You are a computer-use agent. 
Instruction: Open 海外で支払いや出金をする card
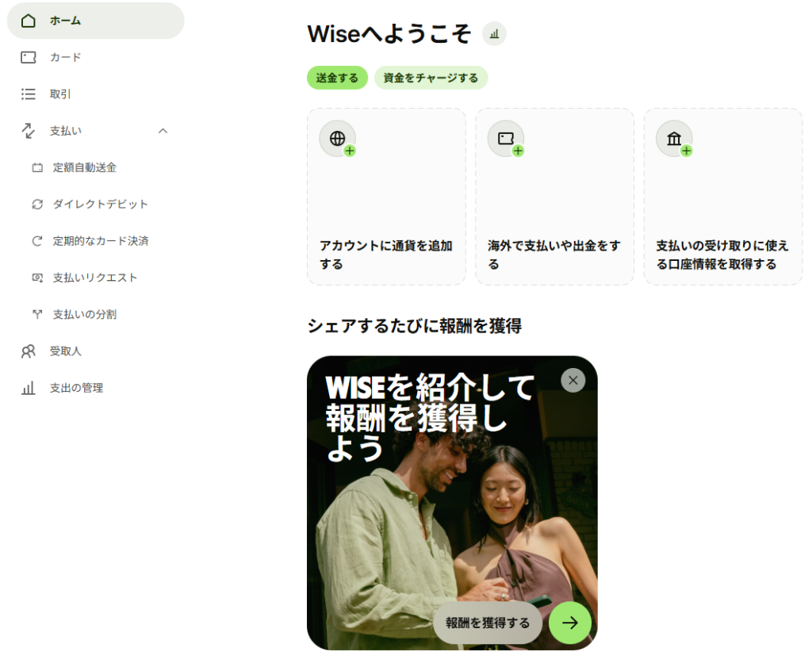[554, 197]
